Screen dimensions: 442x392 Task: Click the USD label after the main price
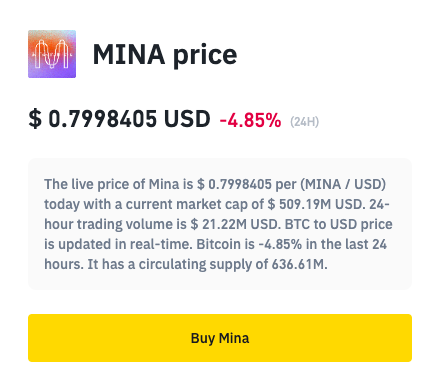[187, 119]
